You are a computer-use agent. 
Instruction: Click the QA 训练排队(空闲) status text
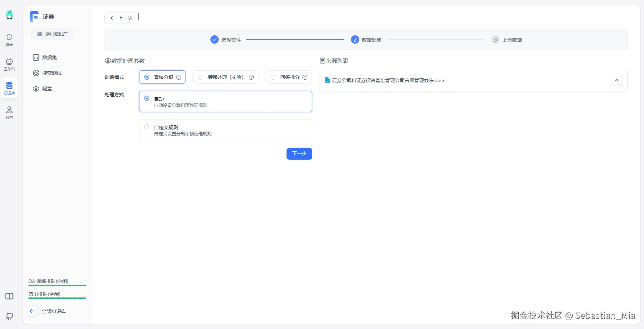click(48, 281)
